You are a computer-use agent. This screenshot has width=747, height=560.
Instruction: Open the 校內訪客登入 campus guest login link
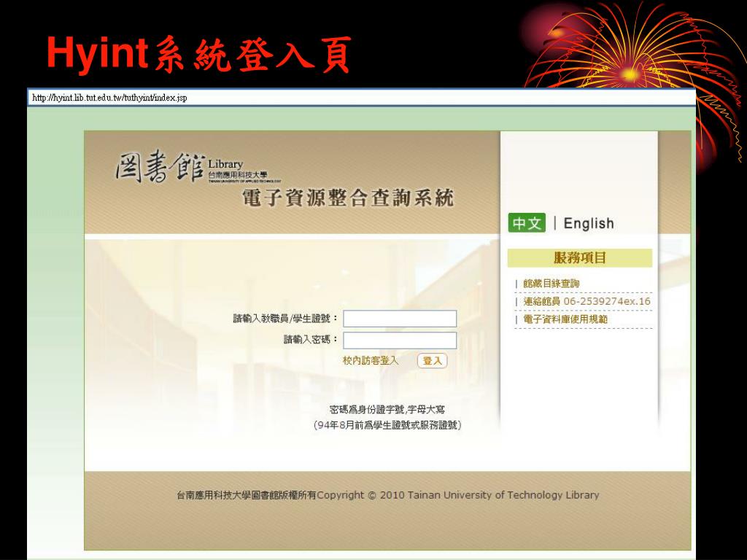click(x=370, y=360)
